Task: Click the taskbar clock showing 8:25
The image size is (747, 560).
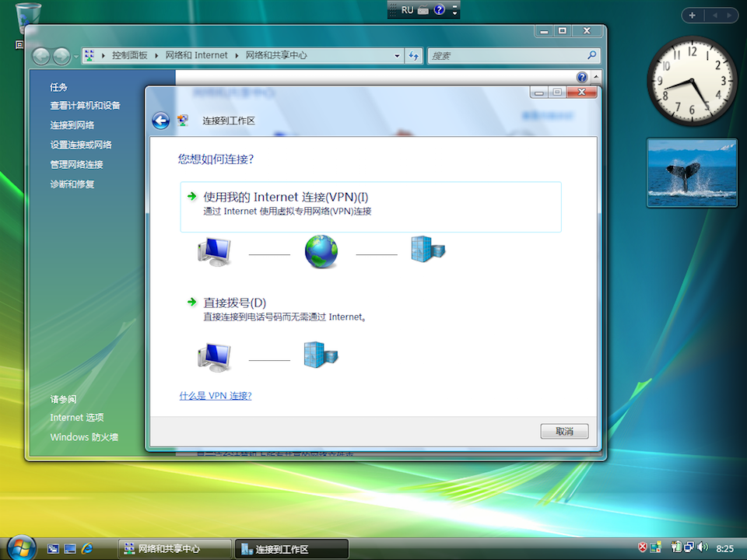Action: coord(725,548)
